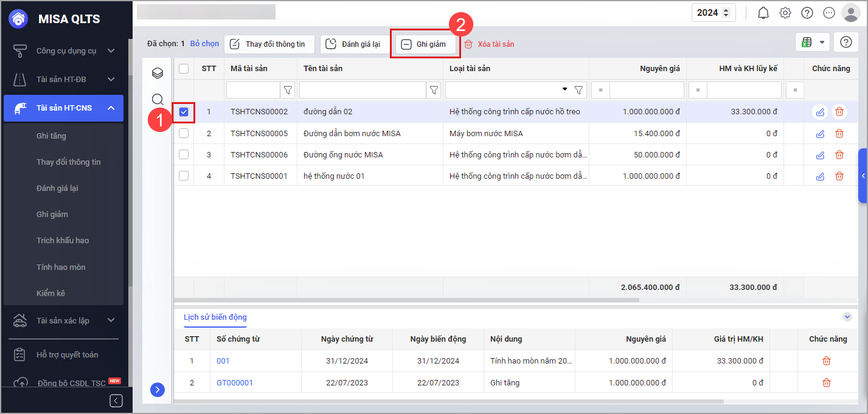Click filter icon for Tên tài sản column
The height and width of the screenshot is (414, 868).
tap(434, 91)
